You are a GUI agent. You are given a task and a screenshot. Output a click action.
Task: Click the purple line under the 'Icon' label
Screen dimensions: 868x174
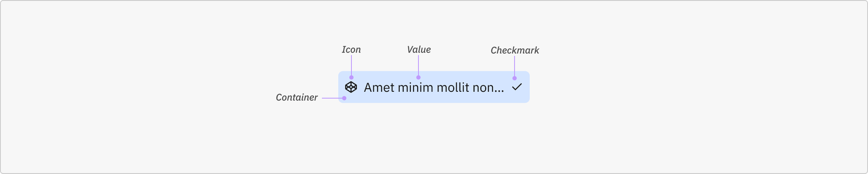click(351, 66)
